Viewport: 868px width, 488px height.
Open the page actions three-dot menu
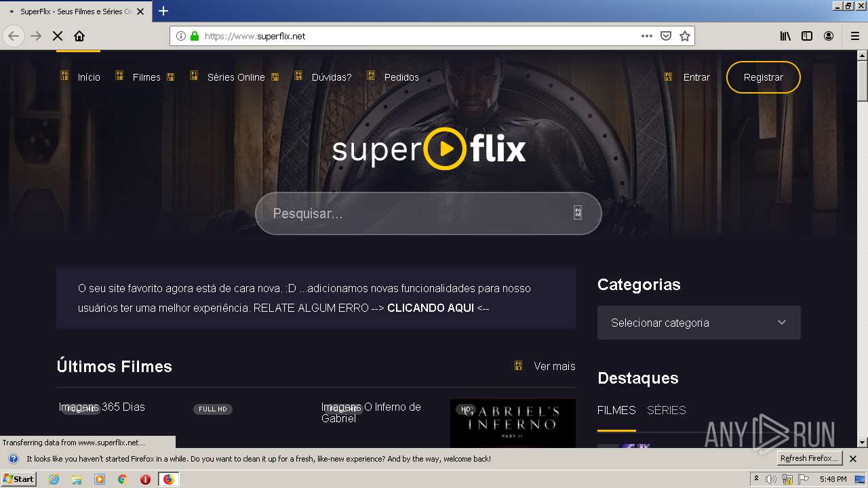coord(647,36)
